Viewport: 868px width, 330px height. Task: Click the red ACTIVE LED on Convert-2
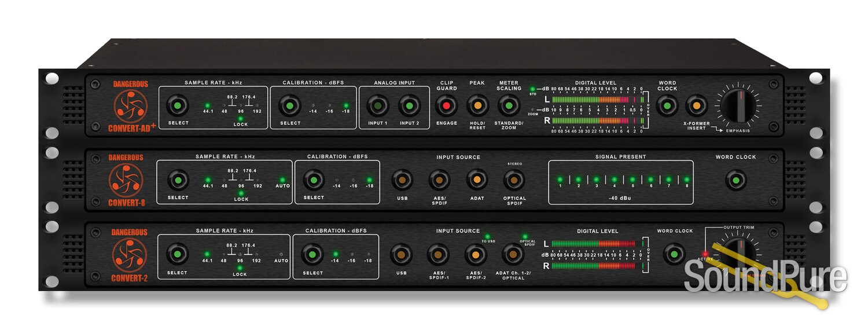[705, 254]
